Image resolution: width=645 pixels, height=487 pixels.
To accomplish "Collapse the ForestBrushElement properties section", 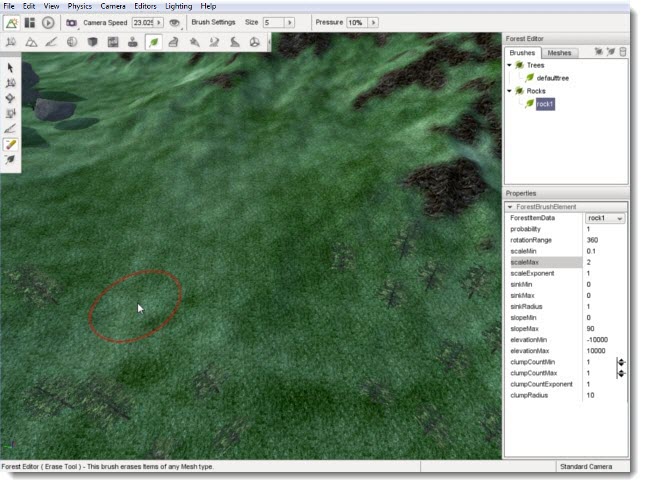I will coord(510,206).
